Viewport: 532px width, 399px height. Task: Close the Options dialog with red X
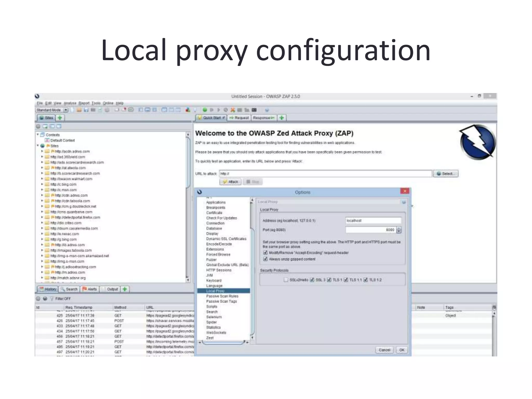(405, 191)
